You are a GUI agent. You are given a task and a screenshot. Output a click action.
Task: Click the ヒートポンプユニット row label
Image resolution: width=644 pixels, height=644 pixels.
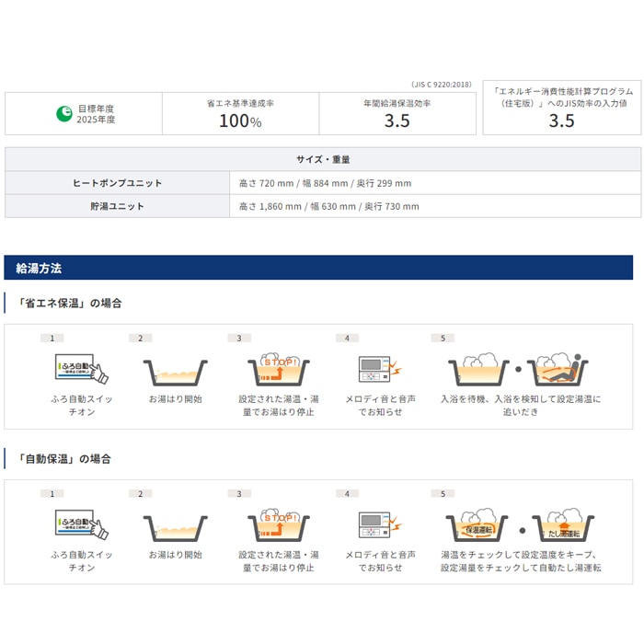(117, 183)
